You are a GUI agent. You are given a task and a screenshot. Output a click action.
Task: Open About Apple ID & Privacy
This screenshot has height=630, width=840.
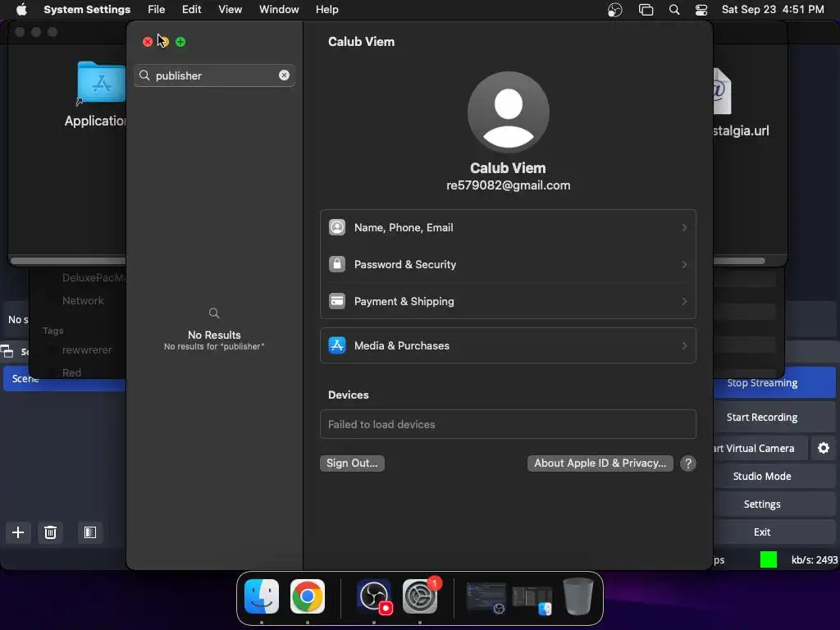click(600, 463)
